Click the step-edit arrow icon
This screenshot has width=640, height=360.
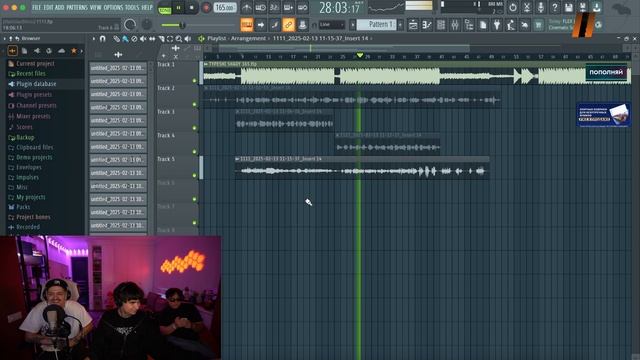tap(261, 25)
